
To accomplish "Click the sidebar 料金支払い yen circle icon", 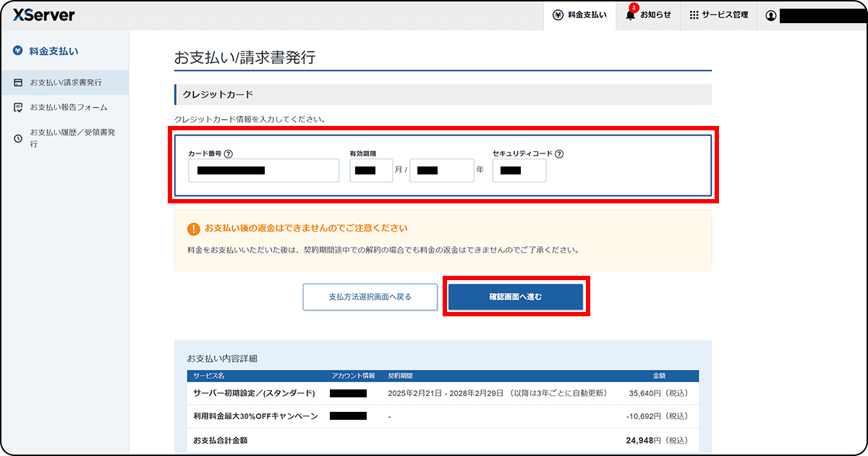I will pyautogui.click(x=18, y=51).
